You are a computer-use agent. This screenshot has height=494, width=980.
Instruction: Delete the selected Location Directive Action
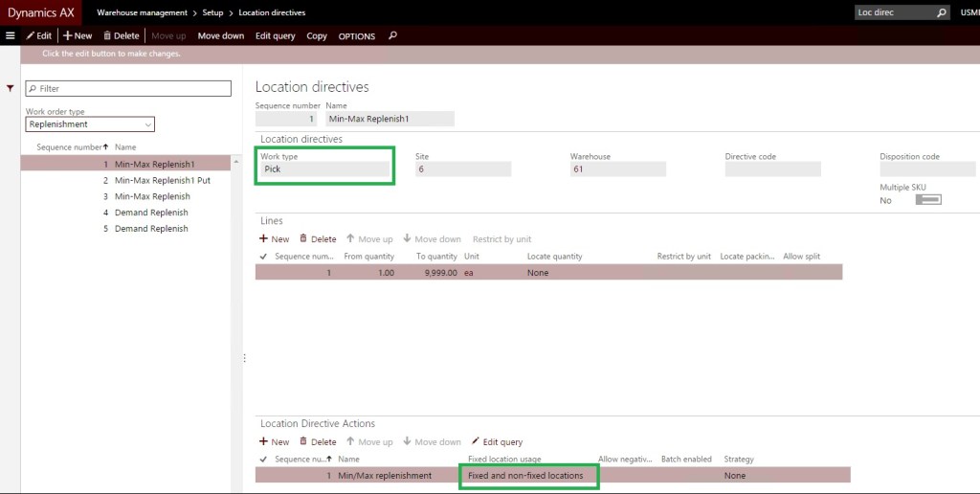tap(318, 442)
